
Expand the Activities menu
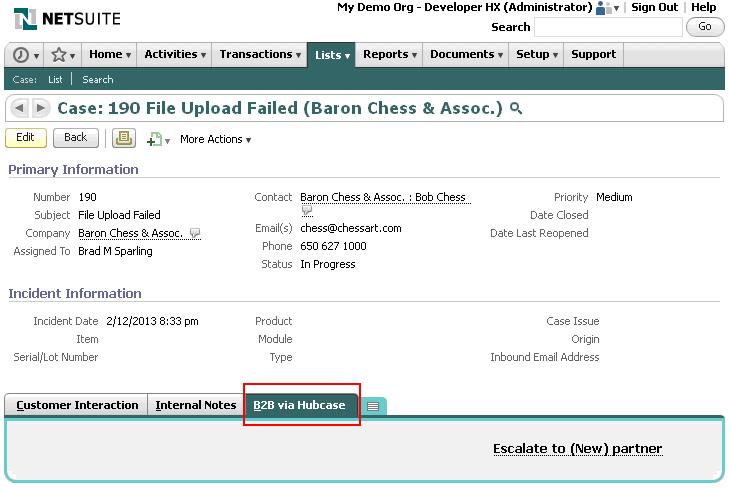click(x=175, y=54)
